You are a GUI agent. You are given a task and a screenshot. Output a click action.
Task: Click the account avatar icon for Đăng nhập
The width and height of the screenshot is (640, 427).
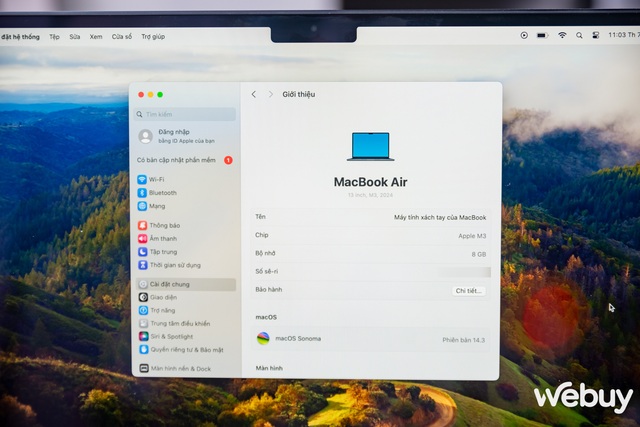coord(145,136)
